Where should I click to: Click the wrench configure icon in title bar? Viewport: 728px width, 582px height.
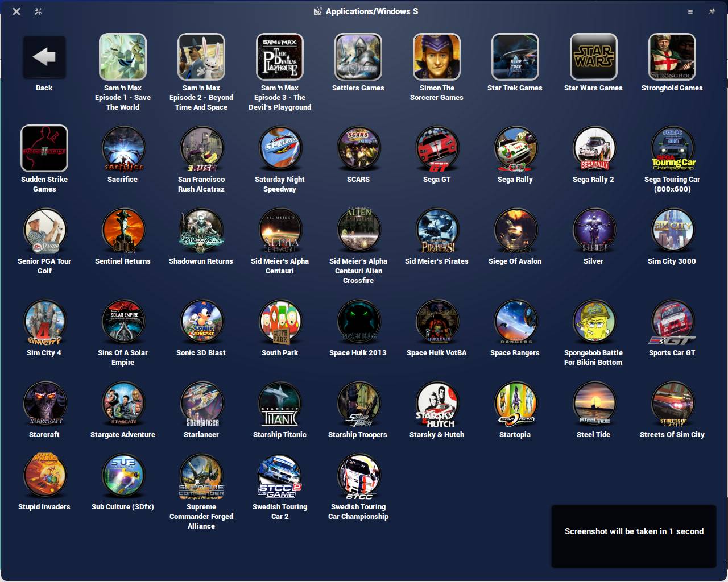click(38, 11)
